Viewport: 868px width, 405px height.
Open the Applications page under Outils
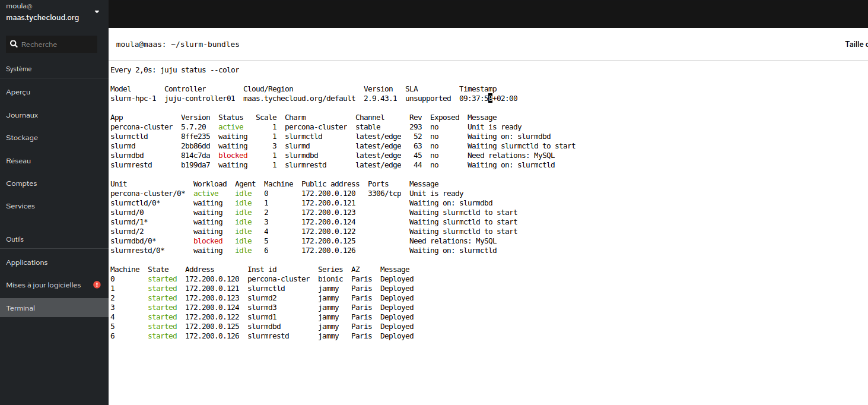tap(26, 262)
